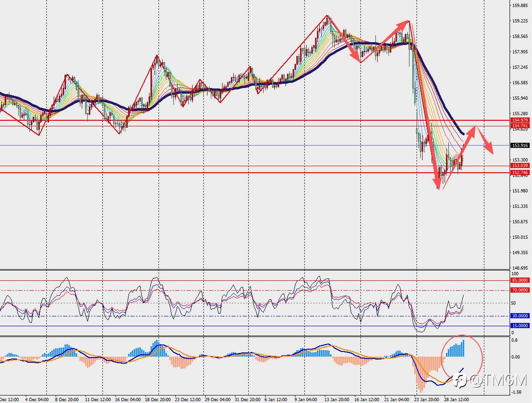
Task: Click the red 152.746 price level label
Action: (x=520, y=173)
